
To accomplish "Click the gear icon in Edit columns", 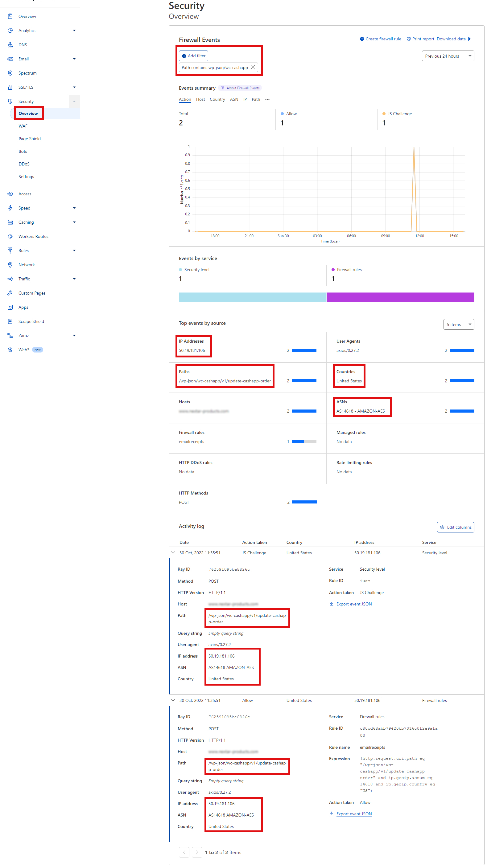I will click(442, 527).
